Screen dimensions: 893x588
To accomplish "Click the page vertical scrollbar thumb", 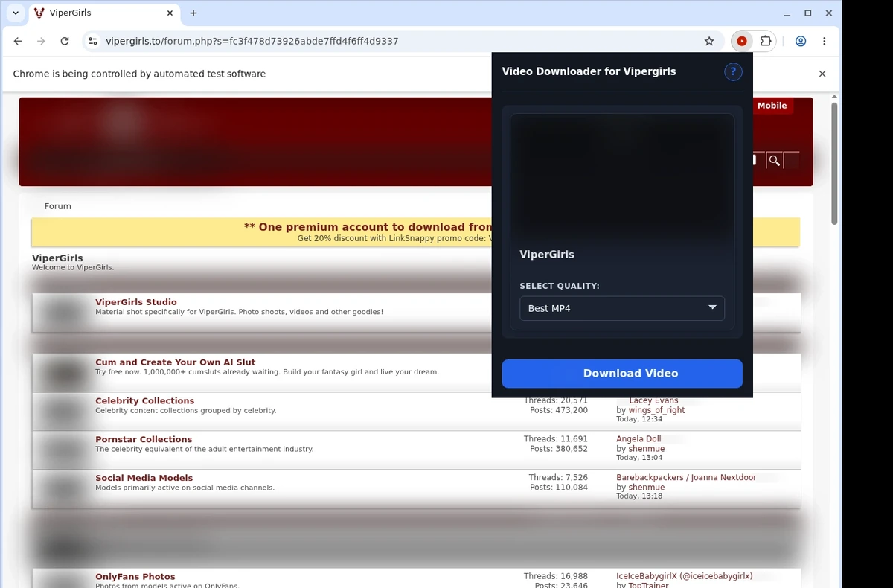I will pyautogui.click(x=834, y=164).
